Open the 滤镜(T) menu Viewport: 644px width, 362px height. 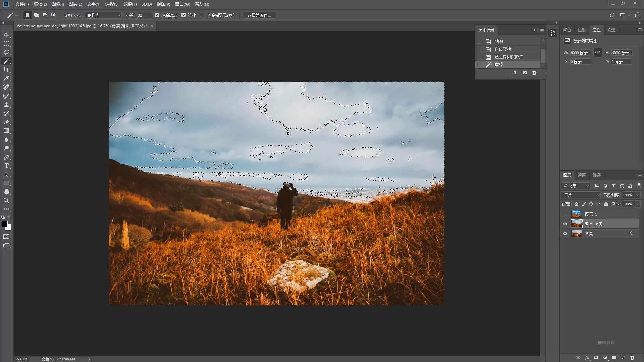pyautogui.click(x=130, y=4)
